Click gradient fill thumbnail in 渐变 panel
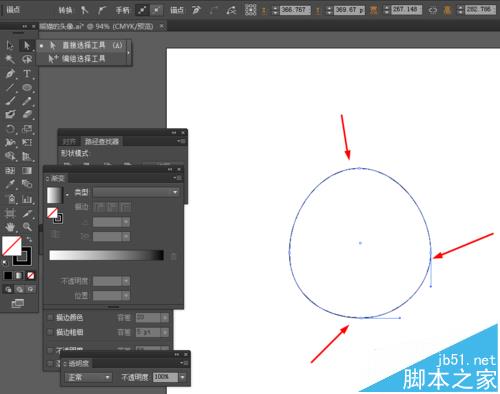Screen dimensions: 500x394 pyautogui.click(x=55, y=195)
